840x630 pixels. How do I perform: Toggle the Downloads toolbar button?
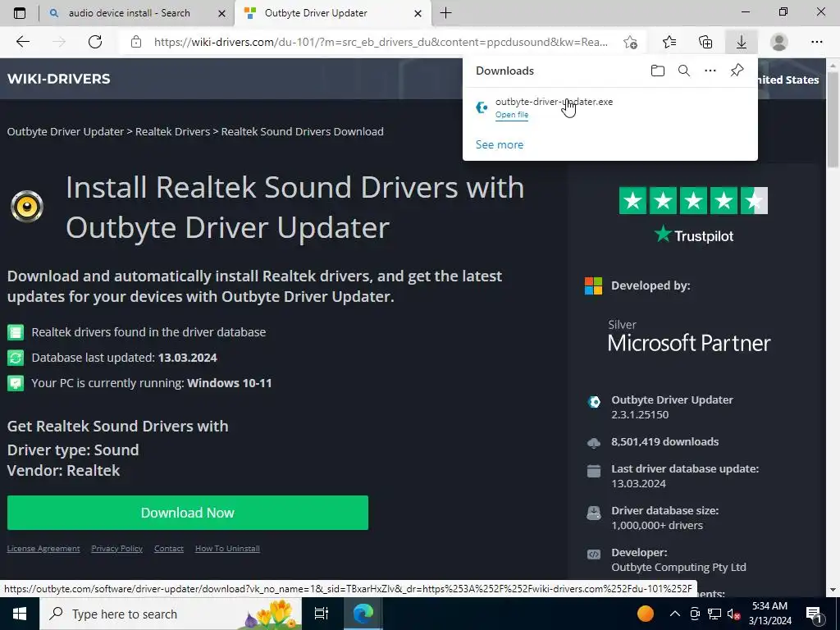click(x=742, y=42)
